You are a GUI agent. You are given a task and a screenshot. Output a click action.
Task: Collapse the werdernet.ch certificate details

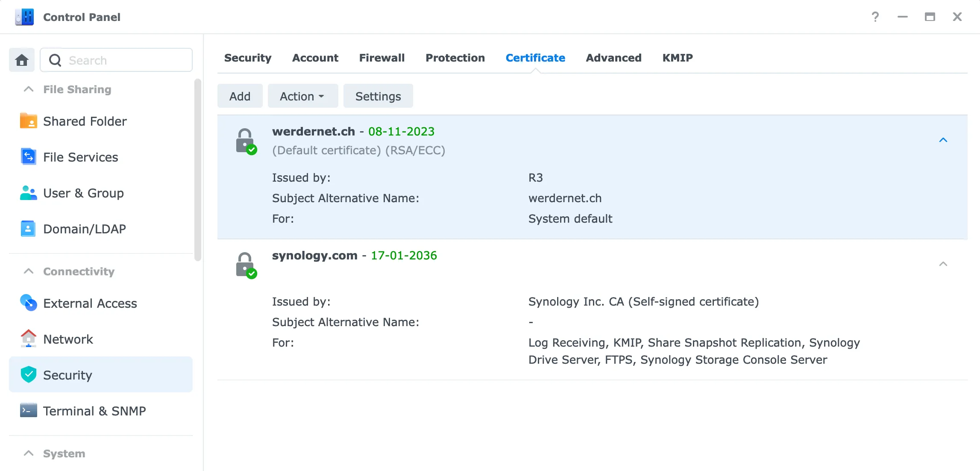[943, 140]
